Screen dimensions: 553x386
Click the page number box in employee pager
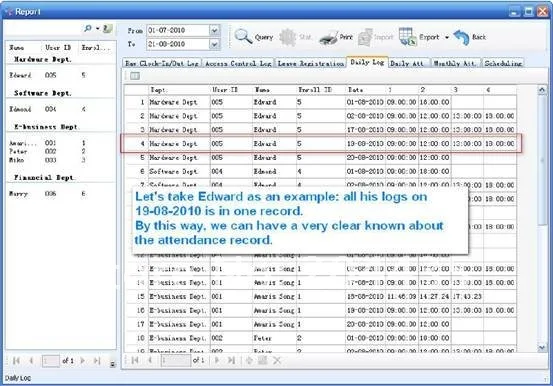click(x=50, y=361)
